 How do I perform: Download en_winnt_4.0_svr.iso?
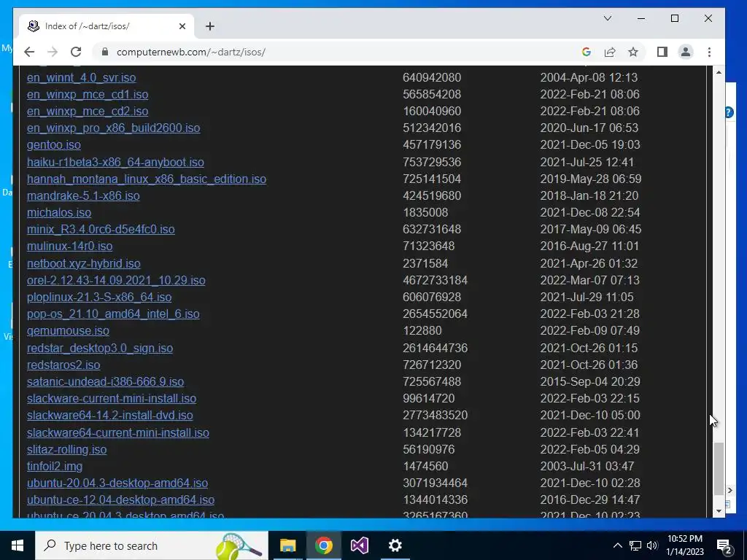click(82, 77)
